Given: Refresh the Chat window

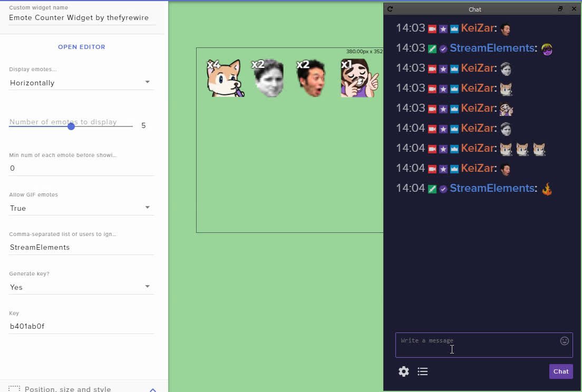Looking at the screenshot, I should coord(390,9).
